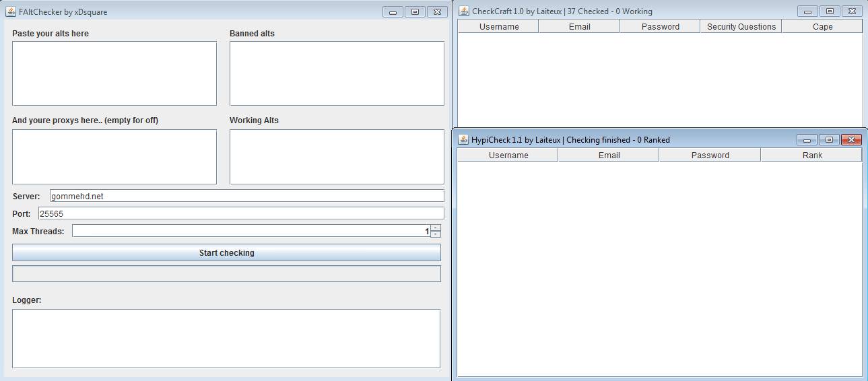Click the Java icon in FAltChecker title bar

coord(11,11)
